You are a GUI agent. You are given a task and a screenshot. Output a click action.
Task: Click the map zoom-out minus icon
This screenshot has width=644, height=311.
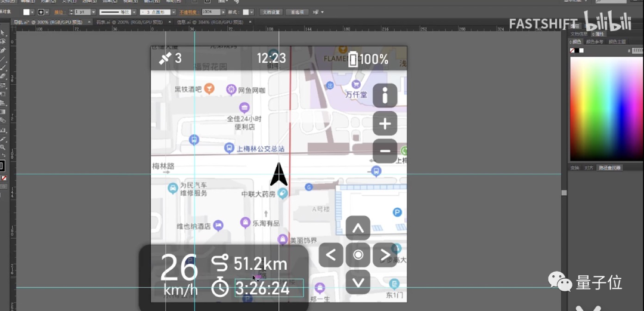tap(385, 150)
